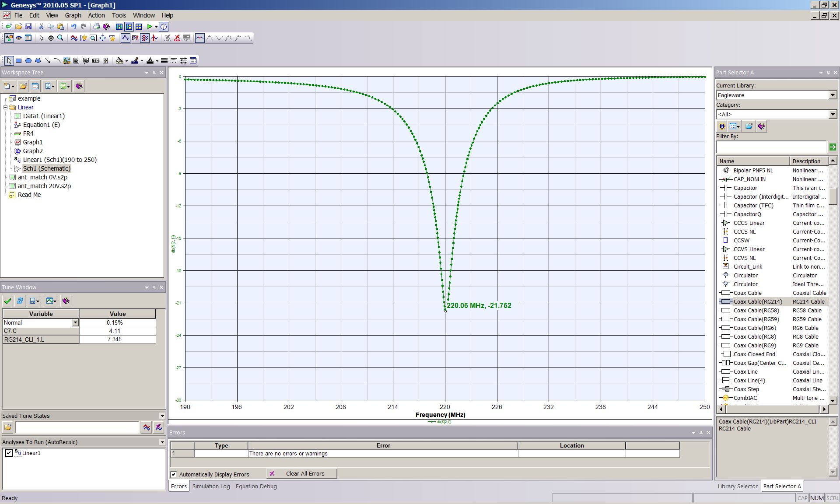Click the arrow line annotation tool
This screenshot has height=504, width=840.
pyautogui.click(x=47, y=61)
